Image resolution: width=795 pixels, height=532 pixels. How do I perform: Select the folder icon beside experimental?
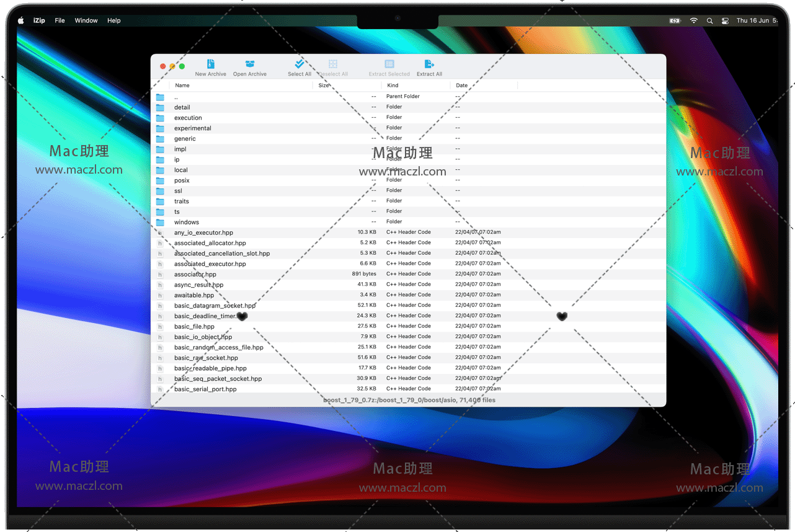160,128
